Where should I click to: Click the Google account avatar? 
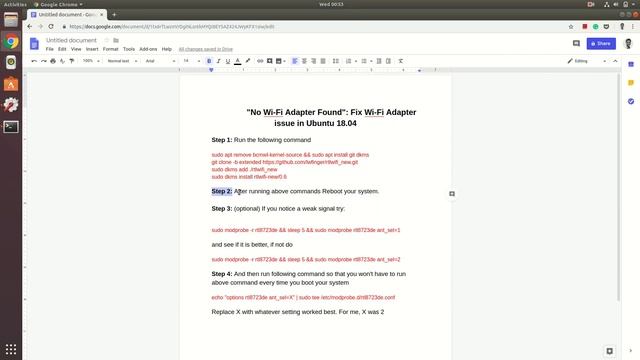pos(629,43)
